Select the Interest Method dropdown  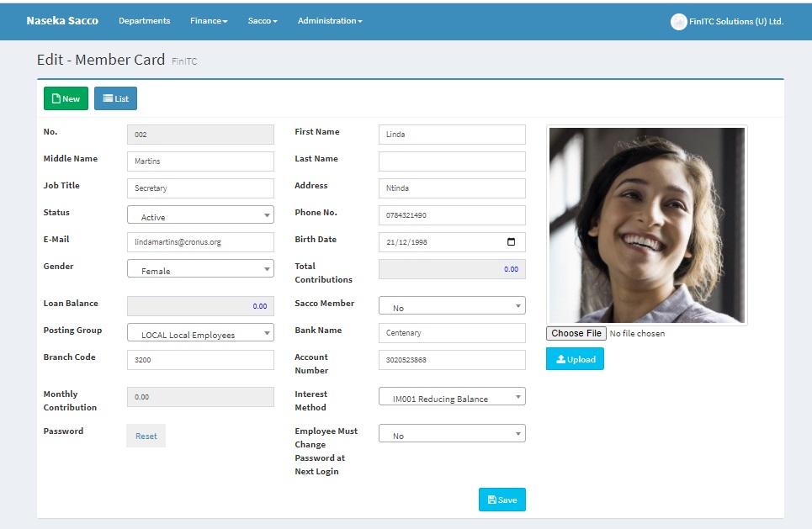(x=452, y=398)
